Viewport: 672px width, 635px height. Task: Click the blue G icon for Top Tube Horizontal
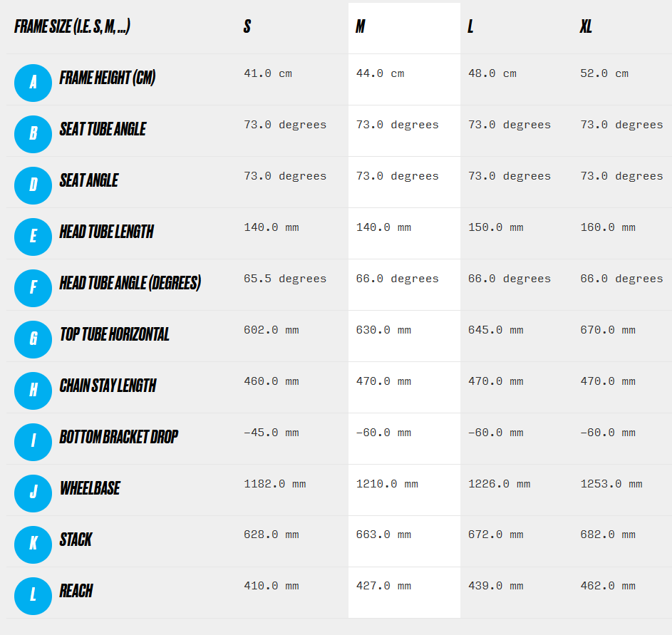pyautogui.click(x=33, y=339)
